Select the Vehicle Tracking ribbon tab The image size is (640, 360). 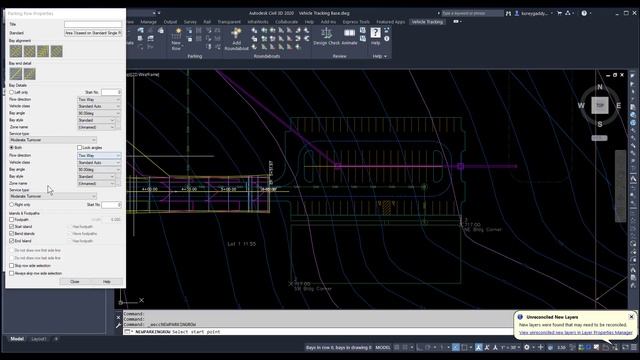pos(427,22)
